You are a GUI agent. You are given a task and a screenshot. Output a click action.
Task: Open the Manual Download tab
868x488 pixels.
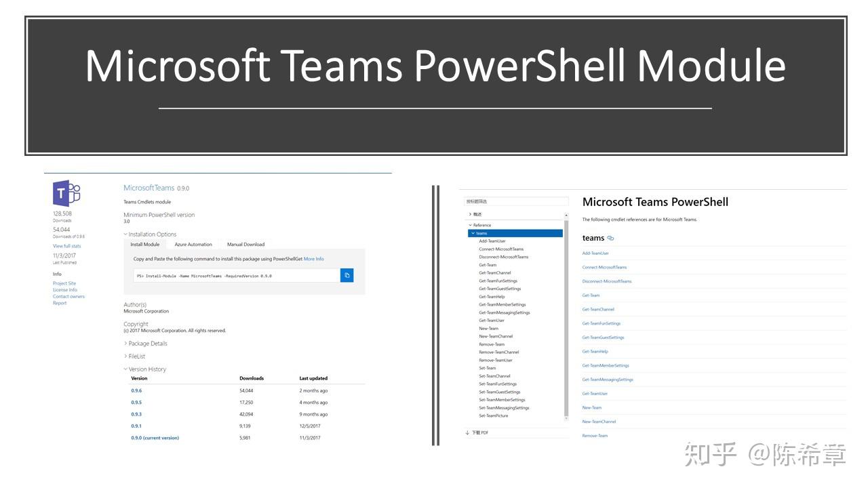[245, 245]
